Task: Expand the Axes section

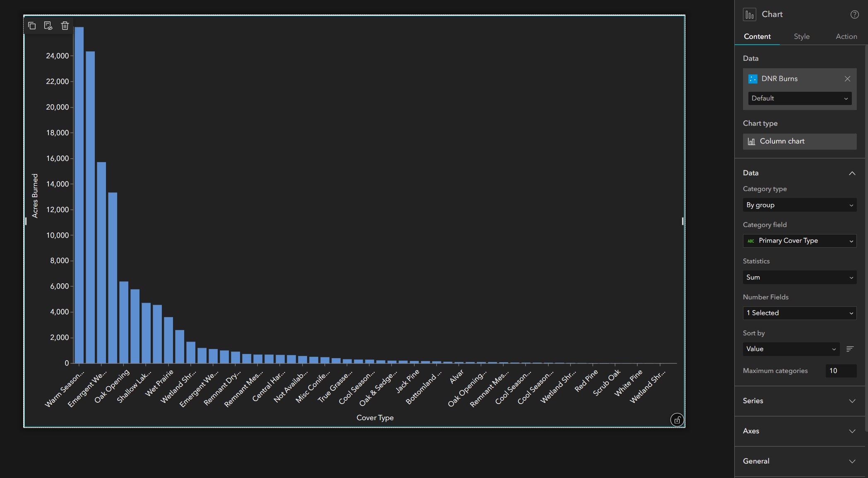Action: (x=852, y=431)
